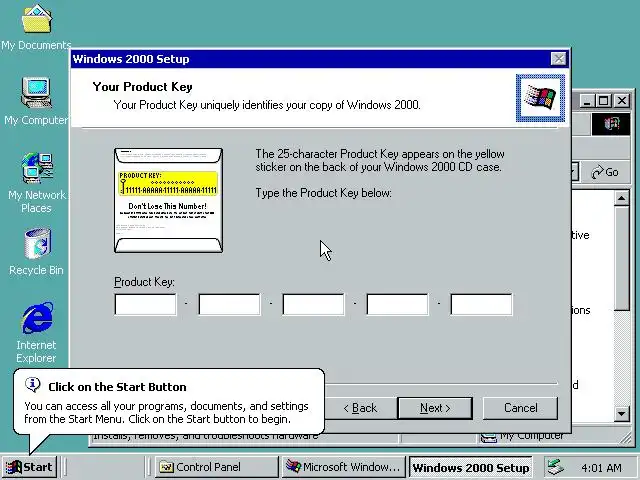
Task: Open address dropdown arrow beside Go button
Action: coord(575,172)
